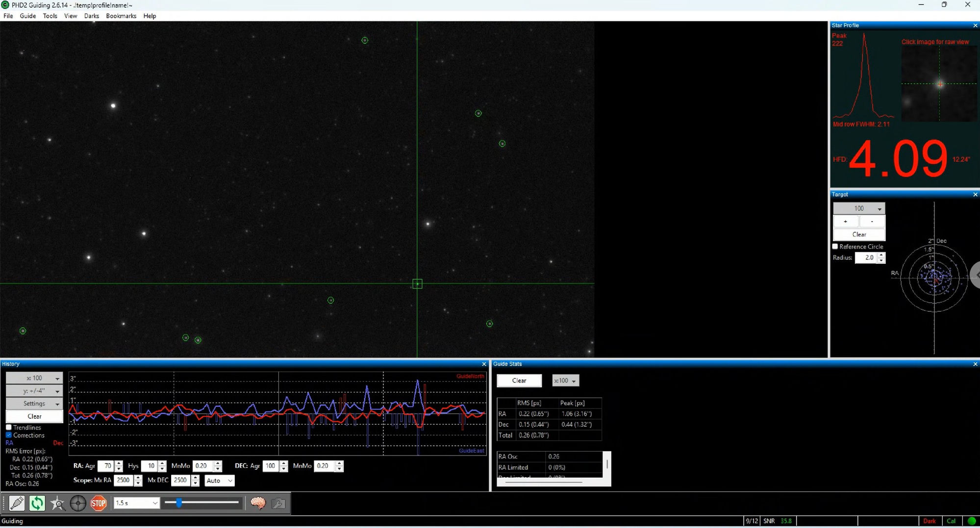Click the star profile thumbnail for raw view
The image size is (980, 528).
(x=939, y=84)
